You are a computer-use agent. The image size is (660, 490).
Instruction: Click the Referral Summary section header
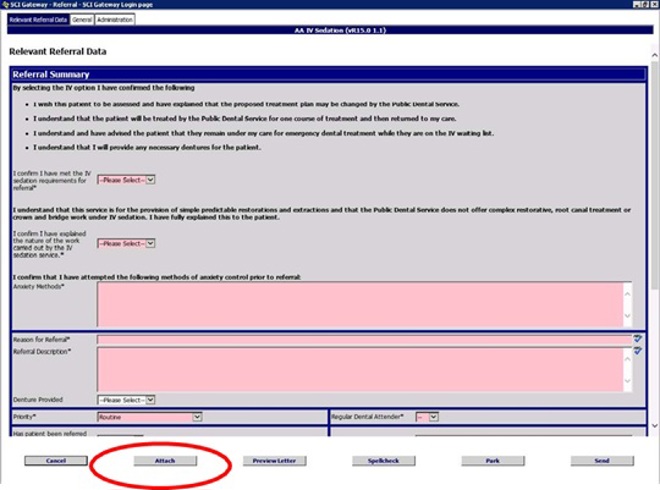[328, 75]
